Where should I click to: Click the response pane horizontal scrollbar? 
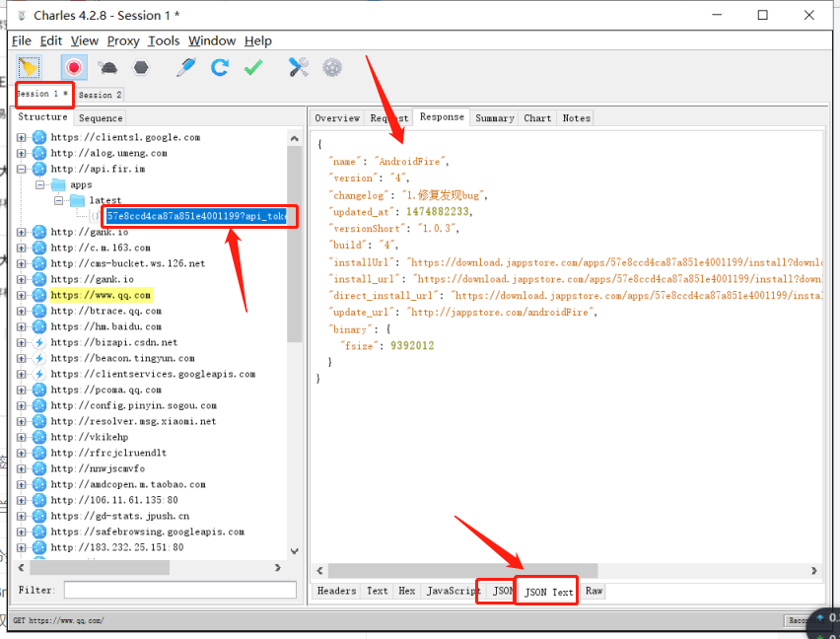[x=462, y=570]
